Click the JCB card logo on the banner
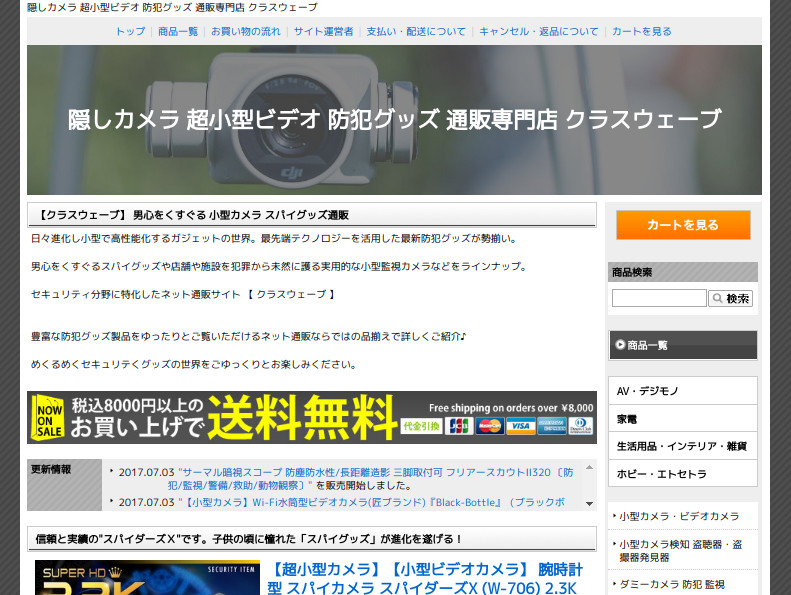Image resolution: width=791 pixels, height=595 pixels. pyautogui.click(x=459, y=425)
